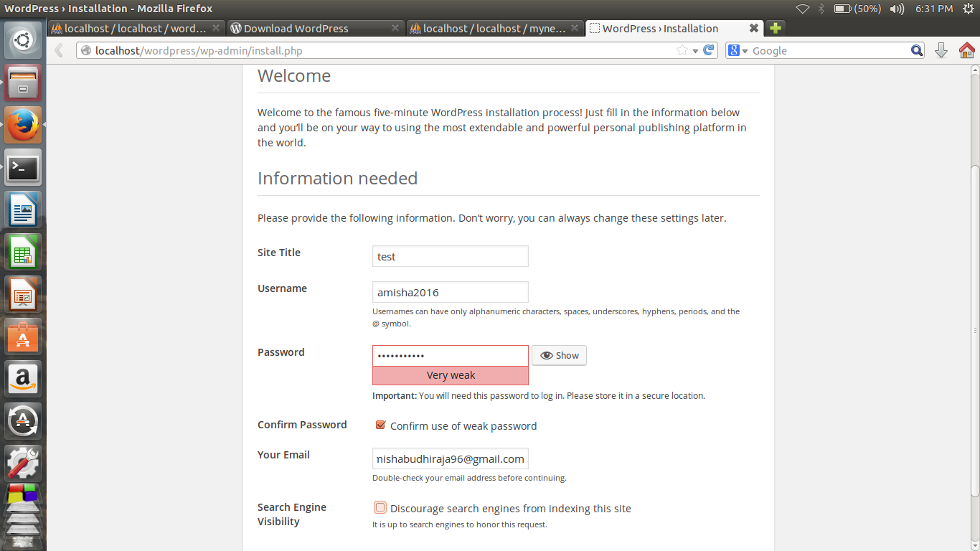
Task: Open the Bluetooth indicator in the top panel
Action: coord(821,9)
